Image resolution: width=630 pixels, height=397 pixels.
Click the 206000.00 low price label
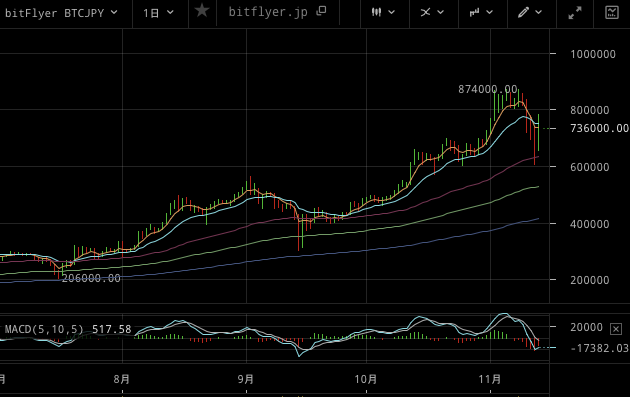pos(91,278)
